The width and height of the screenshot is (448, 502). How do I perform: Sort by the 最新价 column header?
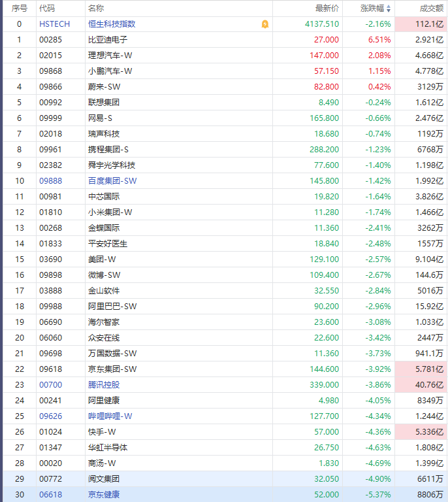pos(327,8)
